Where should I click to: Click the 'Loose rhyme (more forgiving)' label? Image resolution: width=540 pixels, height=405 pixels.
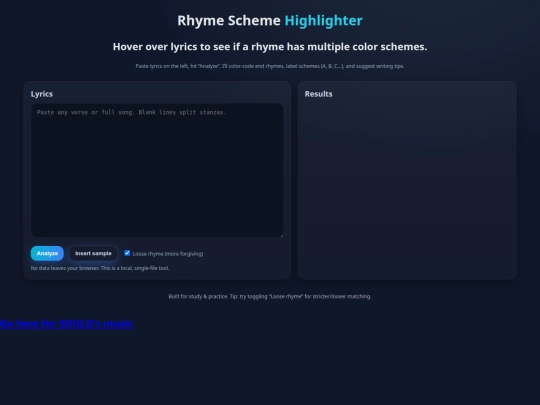pyautogui.click(x=168, y=254)
